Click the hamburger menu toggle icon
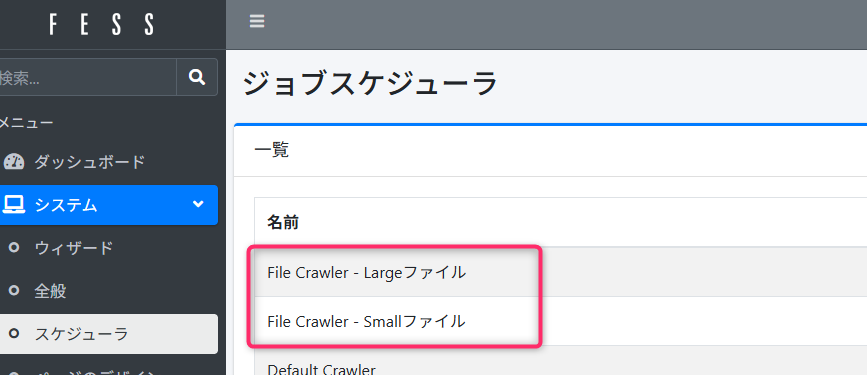Screen dimensions: 867x375 pyautogui.click(x=257, y=22)
